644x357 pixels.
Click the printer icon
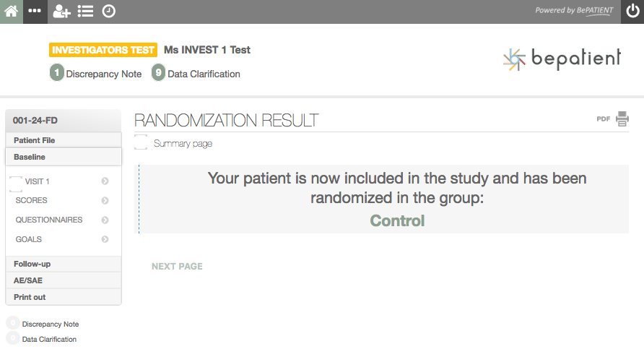click(x=622, y=119)
